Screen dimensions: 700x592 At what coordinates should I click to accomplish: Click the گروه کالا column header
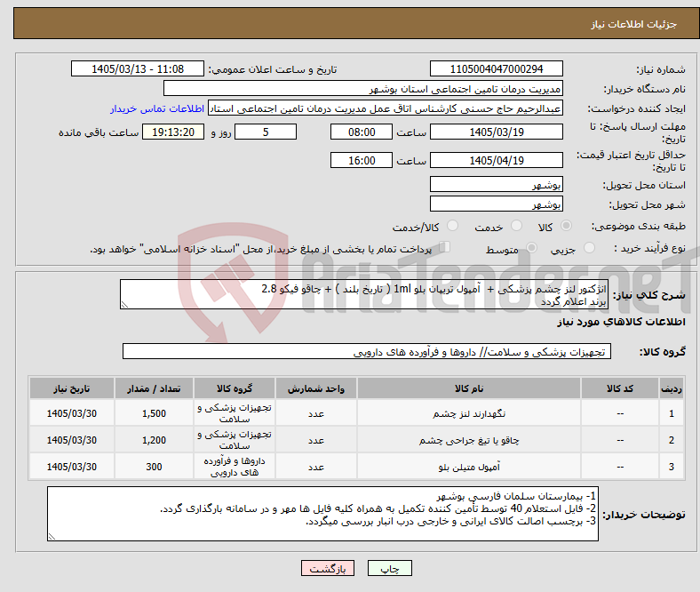click(235, 388)
